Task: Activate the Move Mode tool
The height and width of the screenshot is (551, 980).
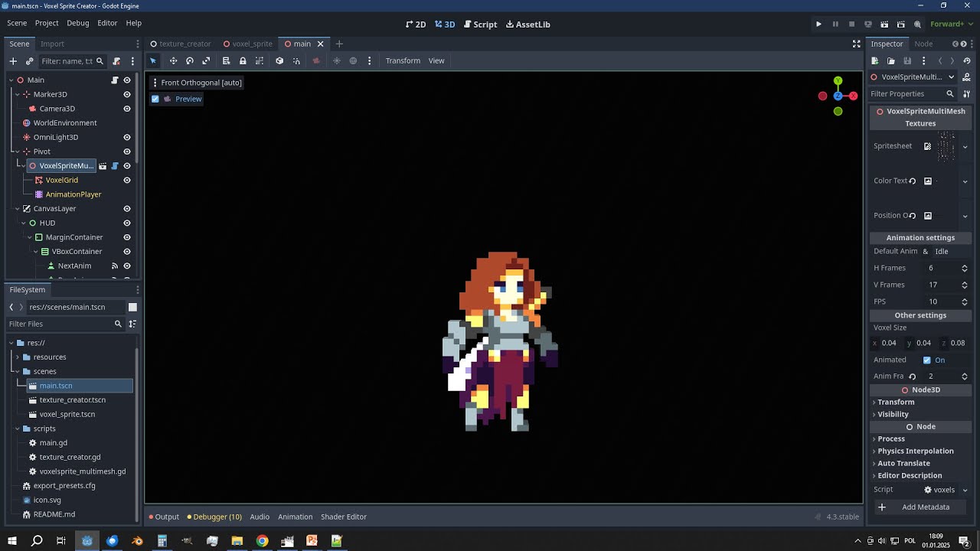Action: [173, 60]
